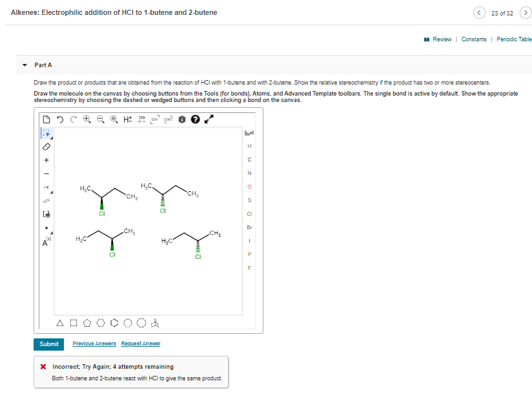Undo the last drawing action
The width and height of the screenshot is (532, 401).
click(61, 119)
